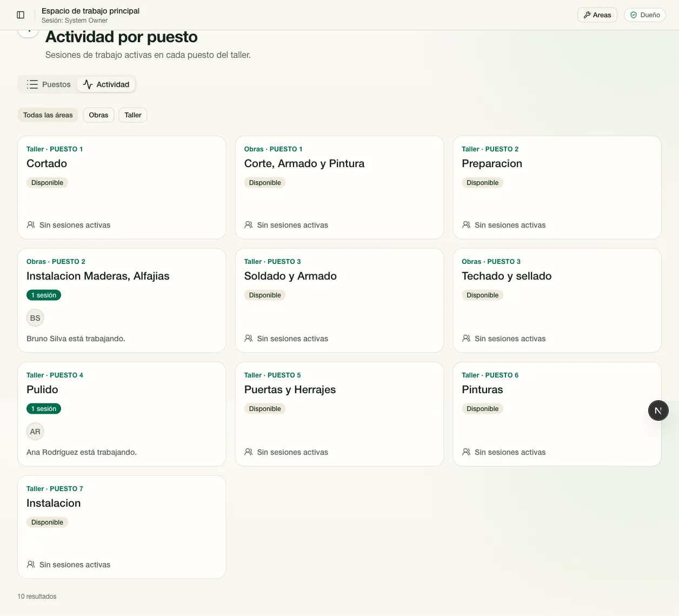Screen dimensions: 679x616
Task: Click the users icon in Soldado y Armado card
Action: [x=249, y=338]
